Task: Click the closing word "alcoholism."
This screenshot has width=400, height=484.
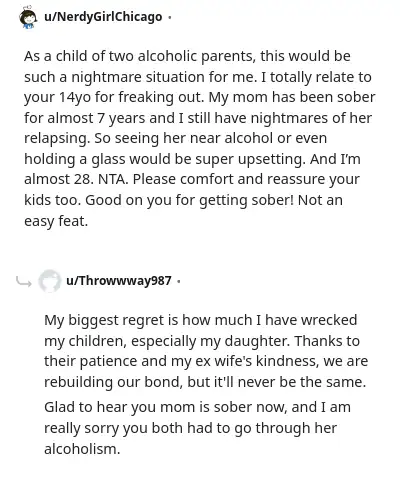Action: (x=82, y=449)
